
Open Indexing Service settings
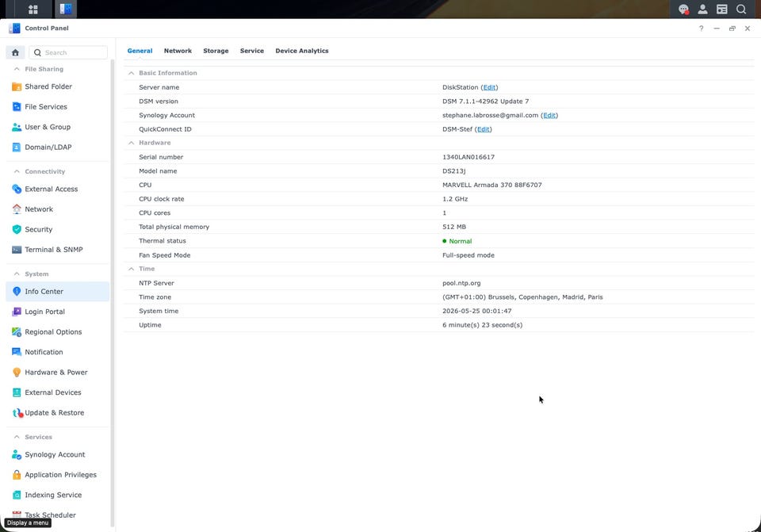pos(58,495)
